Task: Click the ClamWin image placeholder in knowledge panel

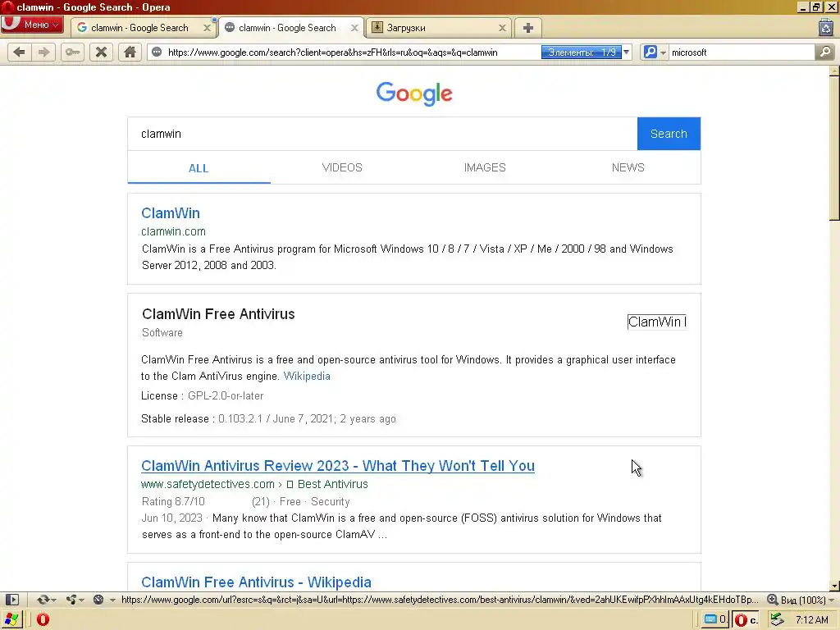Action: (x=657, y=322)
